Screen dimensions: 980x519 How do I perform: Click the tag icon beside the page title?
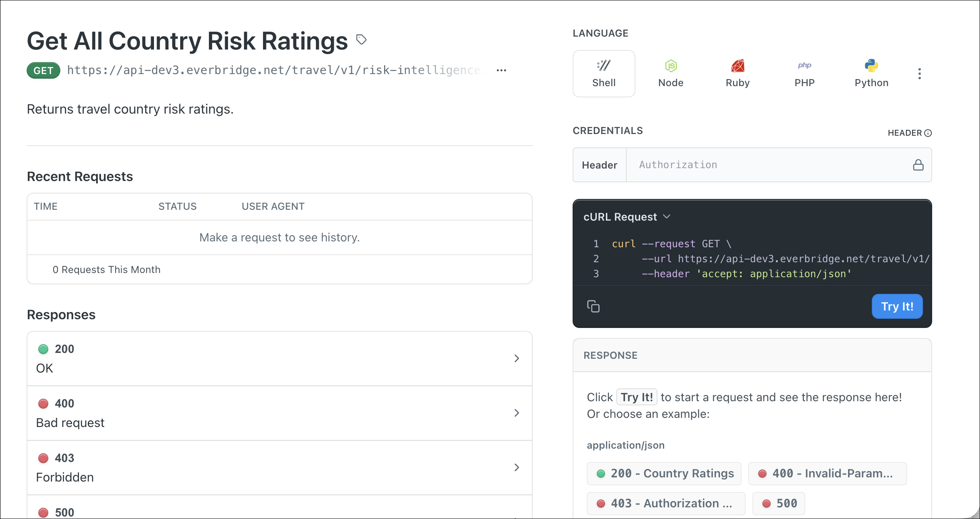361,40
